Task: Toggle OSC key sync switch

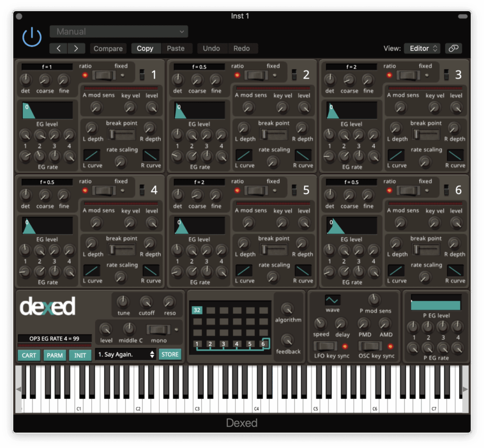Action: (371, 346)
